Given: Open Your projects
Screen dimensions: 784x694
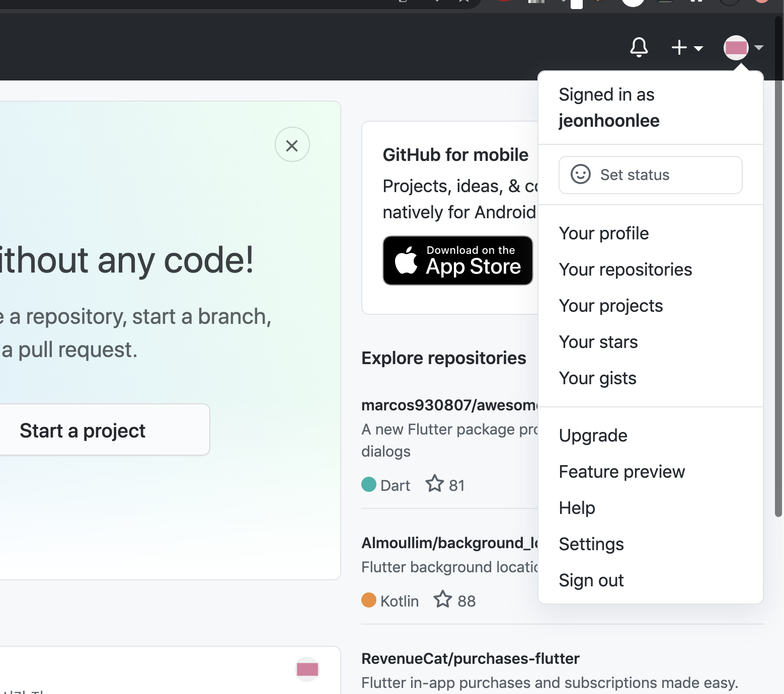Looking at the screenshot, I should click(x=650, y=306).
